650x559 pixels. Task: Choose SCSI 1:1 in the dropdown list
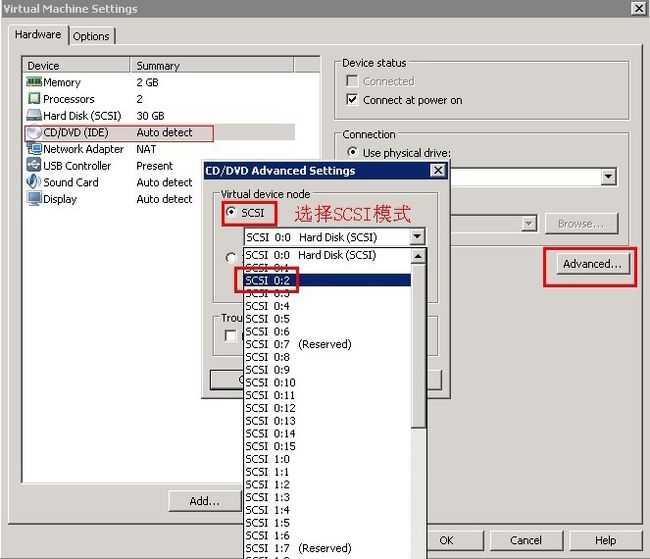coord(327,472)
